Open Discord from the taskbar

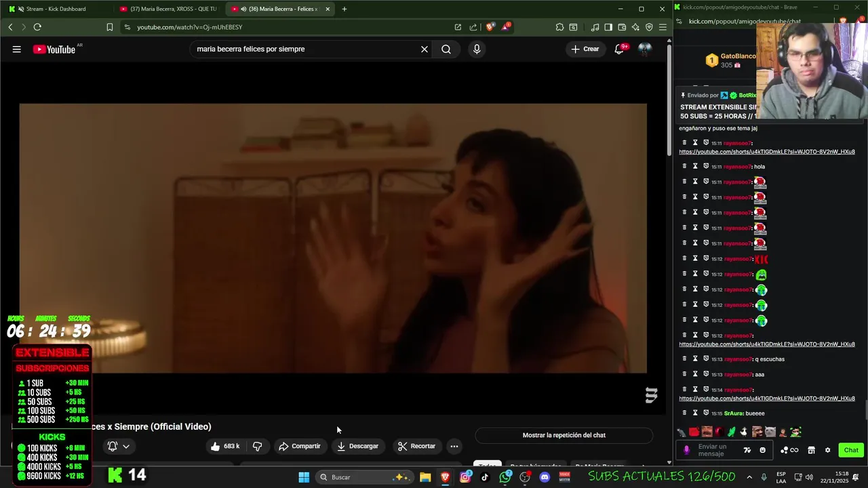click(545, 477)
